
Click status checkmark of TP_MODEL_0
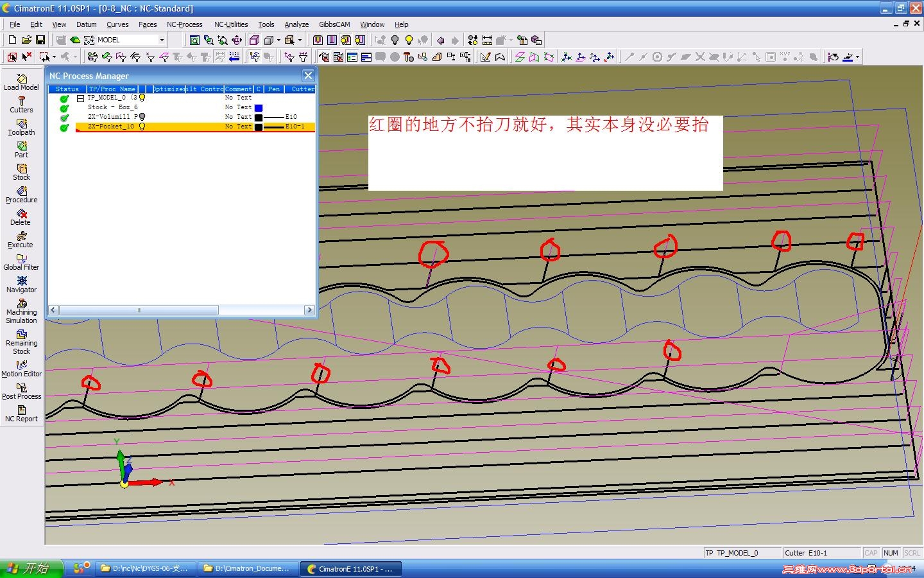point(64,99)
